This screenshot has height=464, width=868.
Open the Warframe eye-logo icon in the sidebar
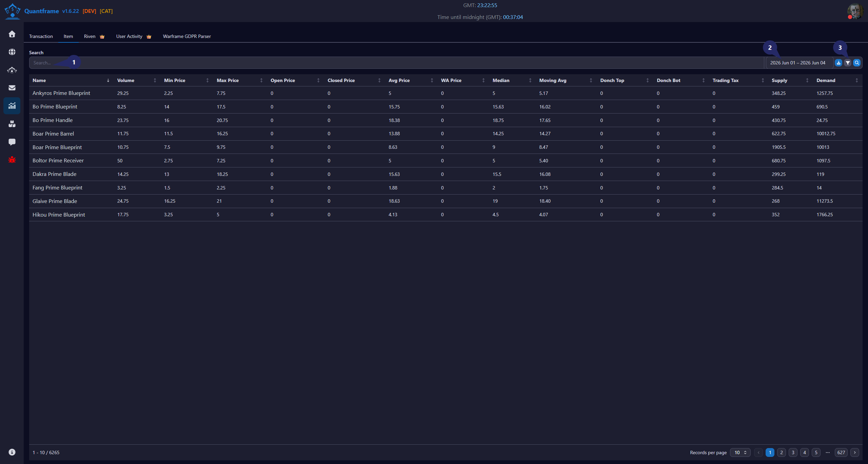pos(12,70)
